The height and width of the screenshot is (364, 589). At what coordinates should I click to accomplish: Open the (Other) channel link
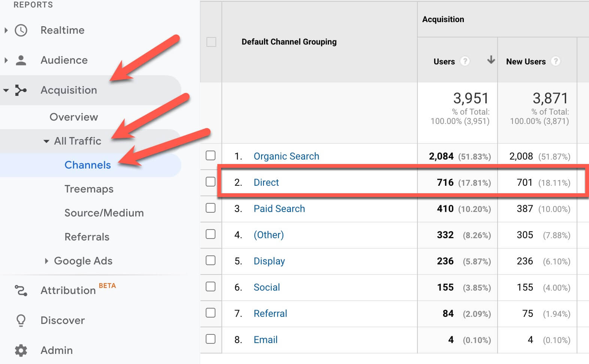pos(269,235)
